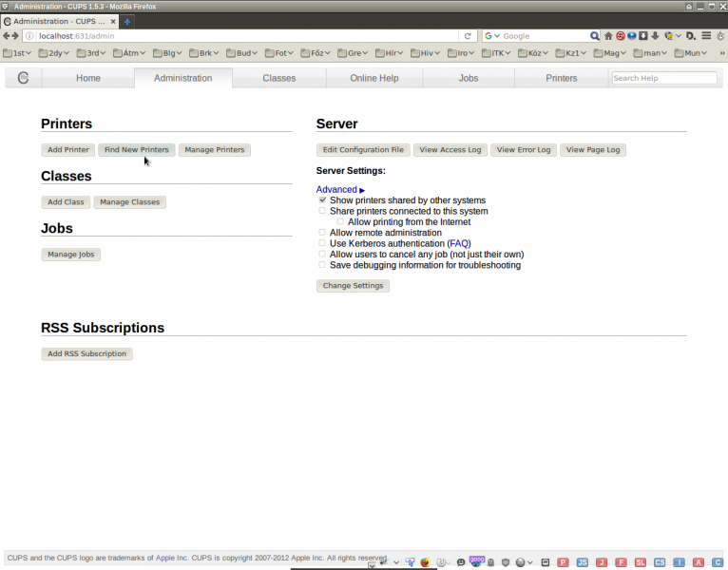This screenshot has height=570, width=728.
Task: Go to the Home tab
Action: click(x=88, y=78)
